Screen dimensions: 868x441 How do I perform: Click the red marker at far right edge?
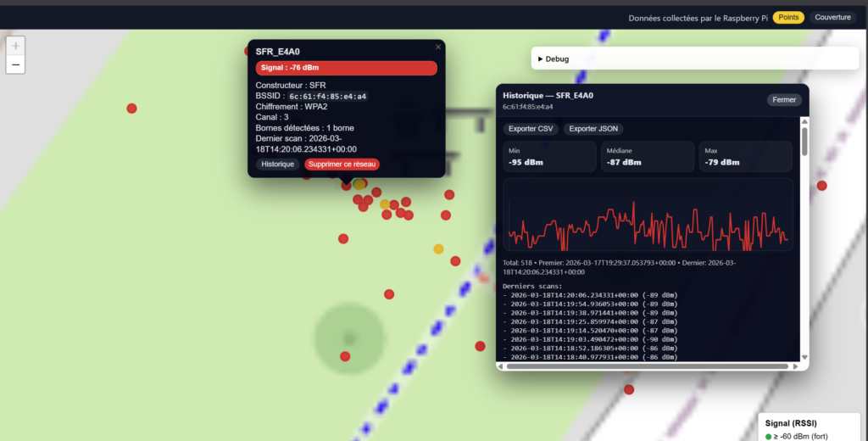[x=822, y=186]
